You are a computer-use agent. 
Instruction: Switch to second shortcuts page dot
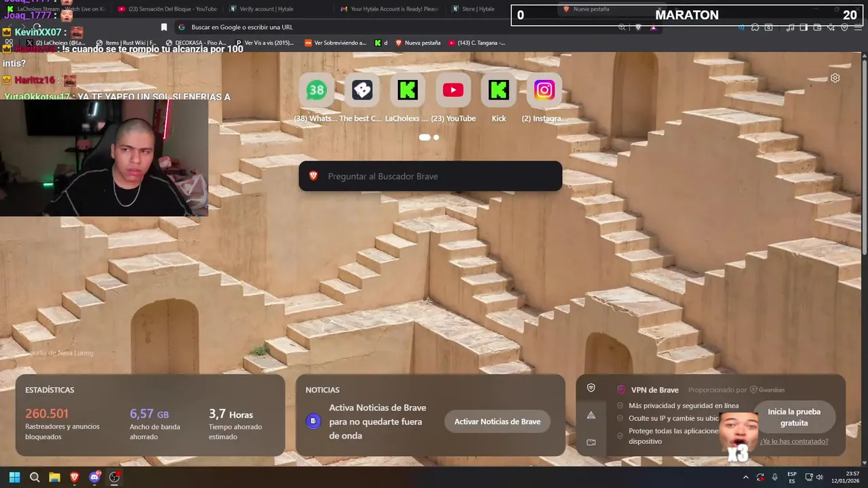click(x=436, y=137)
